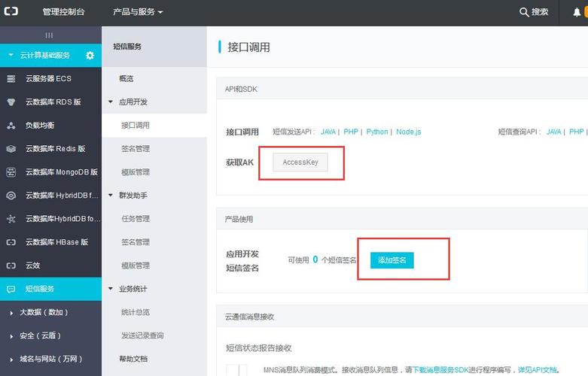Click the 短信服务 message icon
Viewport: 588px width, 376px height.
(x=11, y=289)
